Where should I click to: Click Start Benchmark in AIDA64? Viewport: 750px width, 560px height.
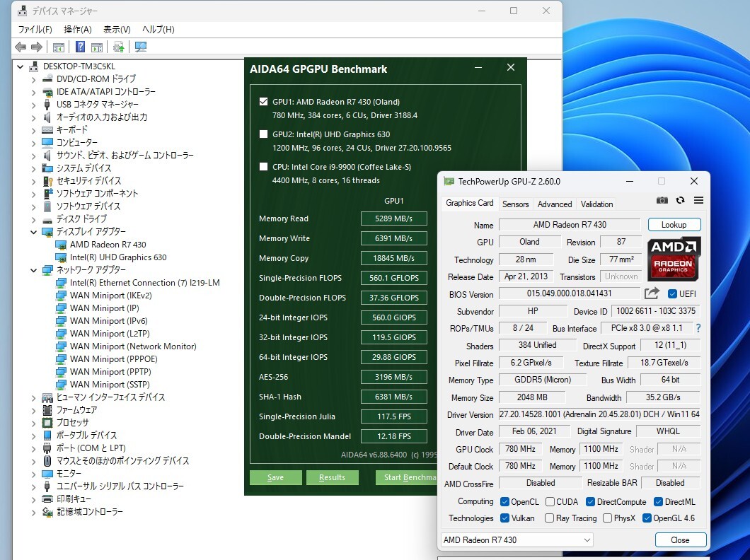405,477
